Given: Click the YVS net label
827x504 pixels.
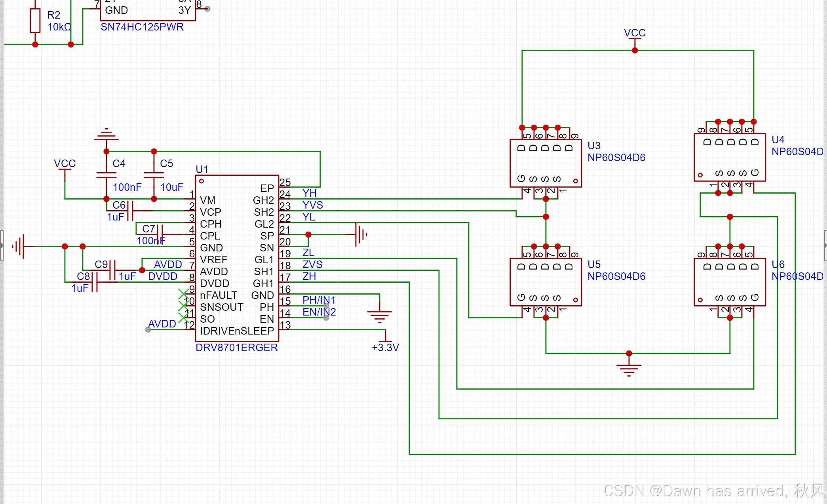Looking at the screenshot, I should (312, 205).
